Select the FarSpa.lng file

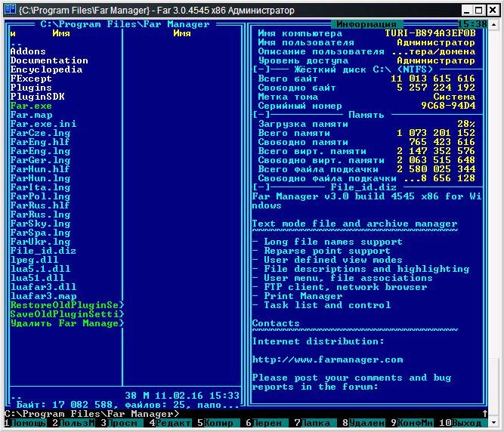tap(40, 233)
